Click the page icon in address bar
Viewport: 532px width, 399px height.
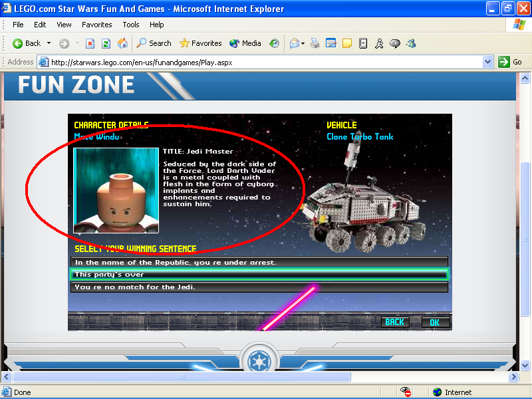(43, 62)
